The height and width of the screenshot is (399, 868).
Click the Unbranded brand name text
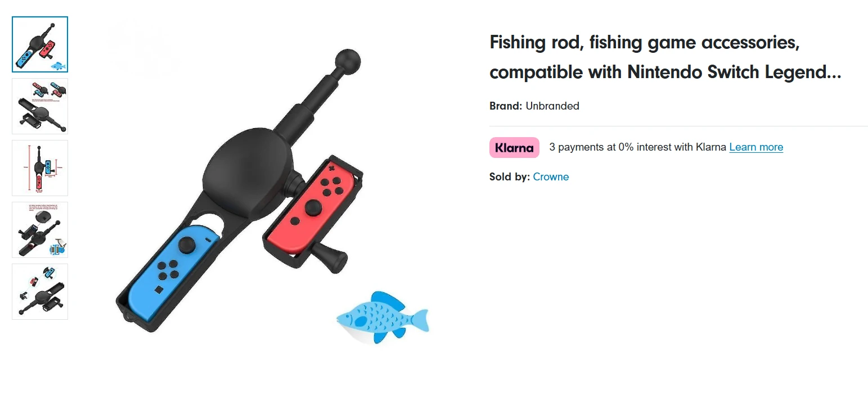[552, 106]
